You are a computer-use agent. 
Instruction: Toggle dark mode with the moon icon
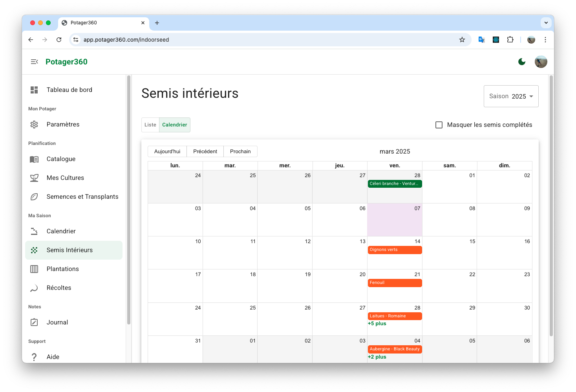click(521, 62)
